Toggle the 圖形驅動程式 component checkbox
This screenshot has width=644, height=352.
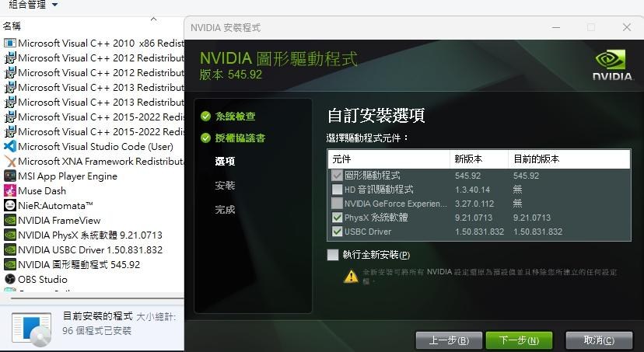[337, 176]
